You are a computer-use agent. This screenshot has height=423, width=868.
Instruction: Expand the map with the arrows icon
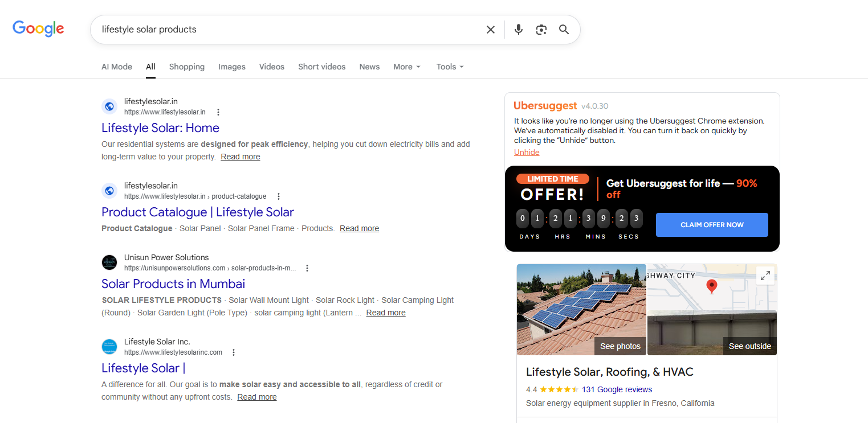coord(765,276)
